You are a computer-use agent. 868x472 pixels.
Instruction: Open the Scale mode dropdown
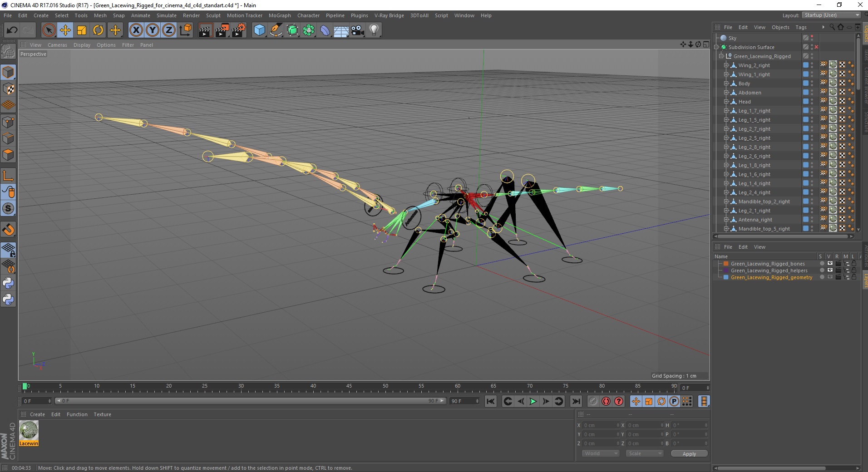click(644, 453)
